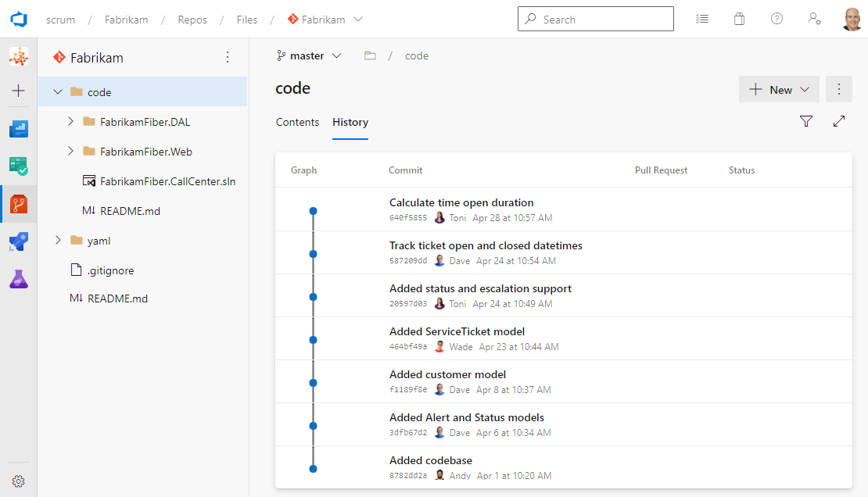Go to scrum breadcrumb
Viewport: 868px width, 497px height.
point(60,20)
